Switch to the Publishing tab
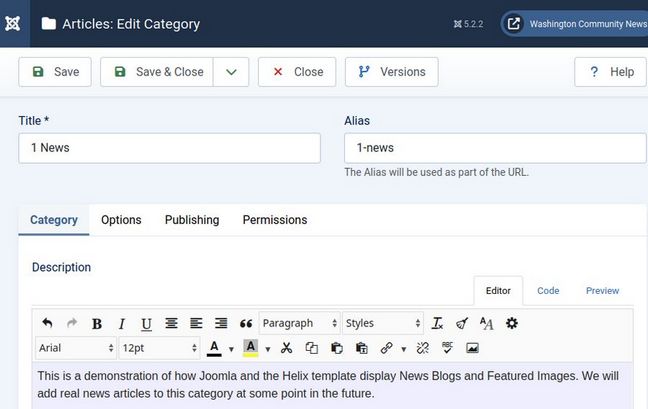This screenshot has width=648, height=409. point(192,220)
